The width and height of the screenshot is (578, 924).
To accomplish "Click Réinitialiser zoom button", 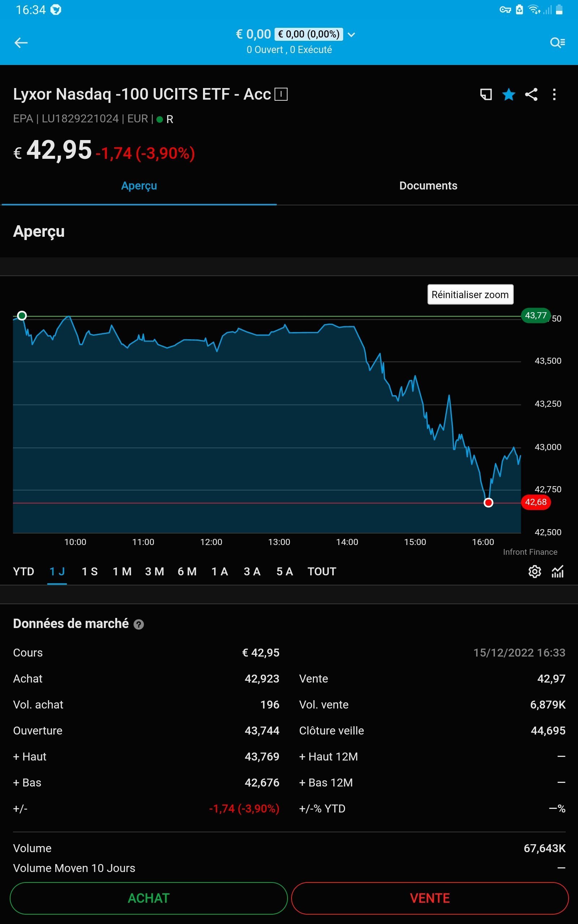I will click(x=470, y=295).
